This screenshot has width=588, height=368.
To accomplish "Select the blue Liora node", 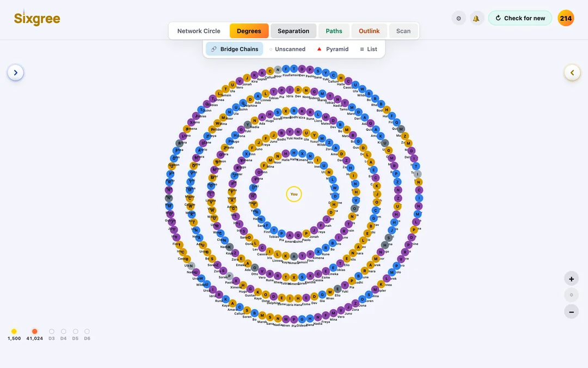I will coord(318,114).
